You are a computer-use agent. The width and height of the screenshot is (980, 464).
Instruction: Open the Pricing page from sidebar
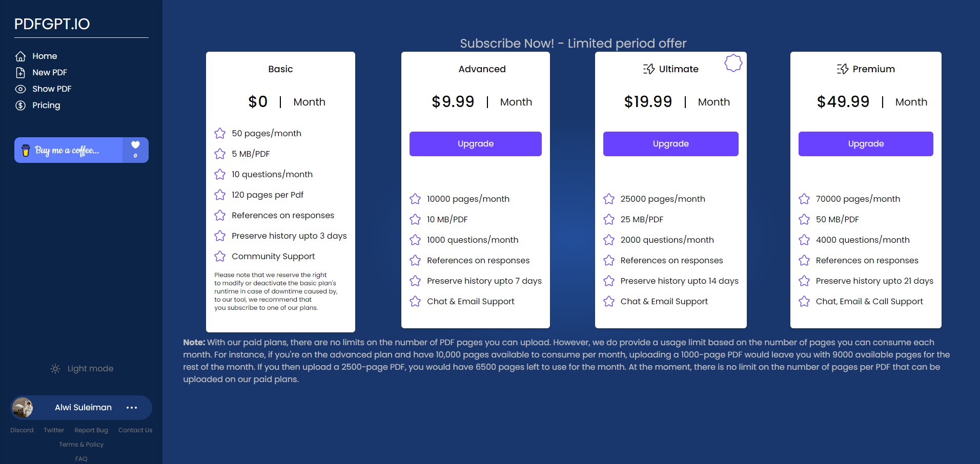pyautogui.click(x=46, y=106)
